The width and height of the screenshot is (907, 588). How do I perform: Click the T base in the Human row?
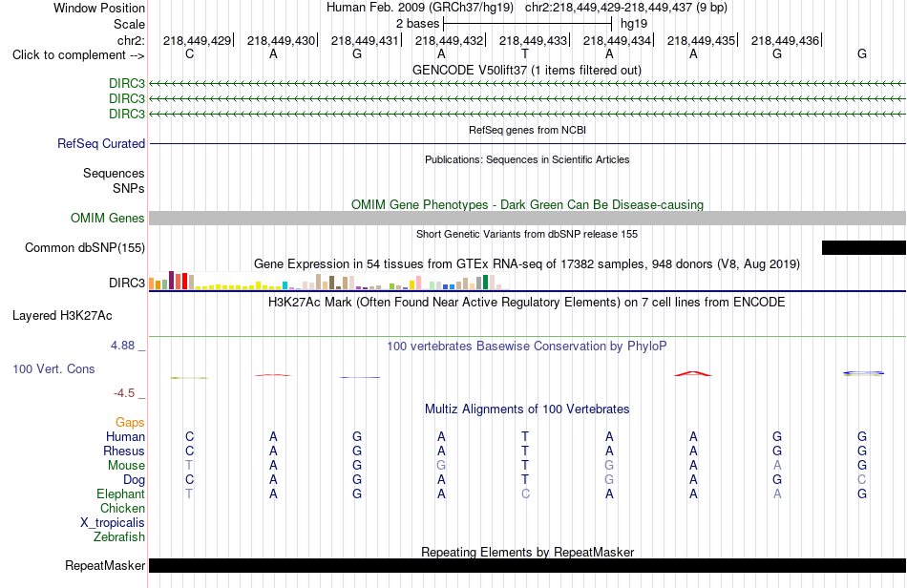point(525,436)
